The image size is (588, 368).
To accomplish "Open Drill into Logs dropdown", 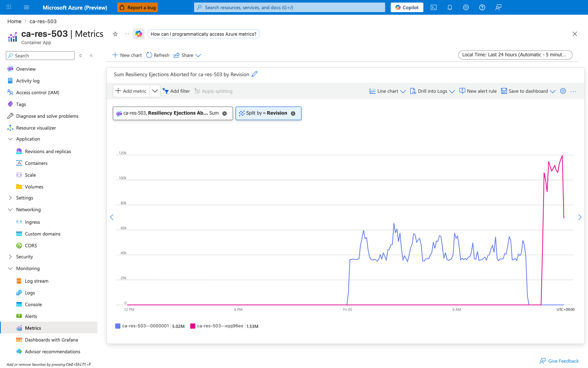I will point(433,91).
